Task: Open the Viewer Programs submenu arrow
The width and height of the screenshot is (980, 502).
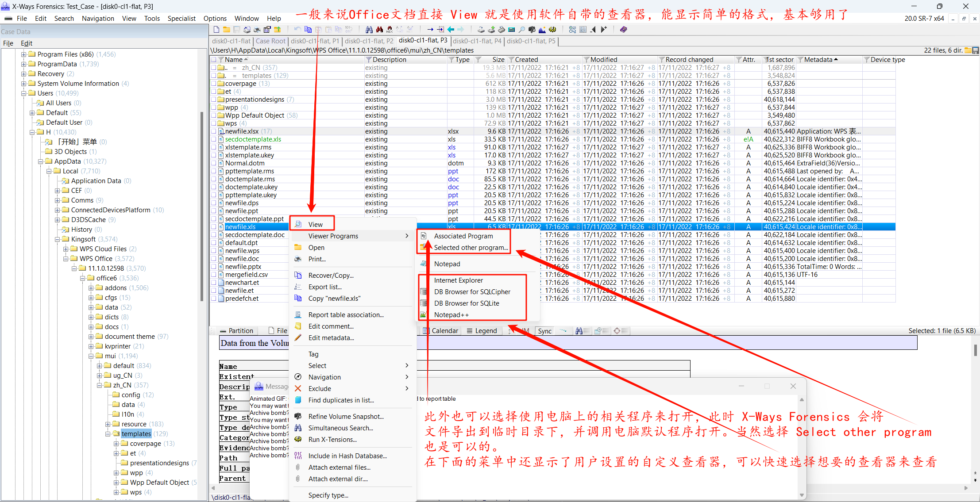Action: pyautogui.click(x=407, y=236)
